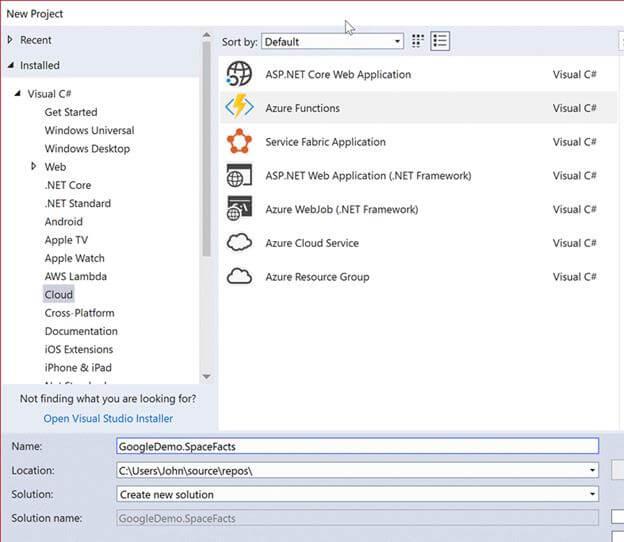Click Visual C# text in Azure Functions row
This screenshot has height=542, width=624.
point(574,108)
